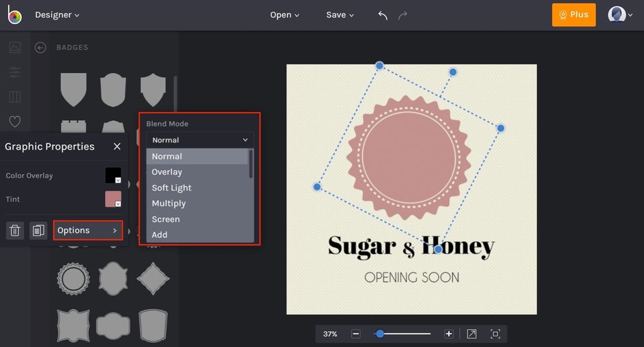Open the Tint color swatch

click(113, 199)
